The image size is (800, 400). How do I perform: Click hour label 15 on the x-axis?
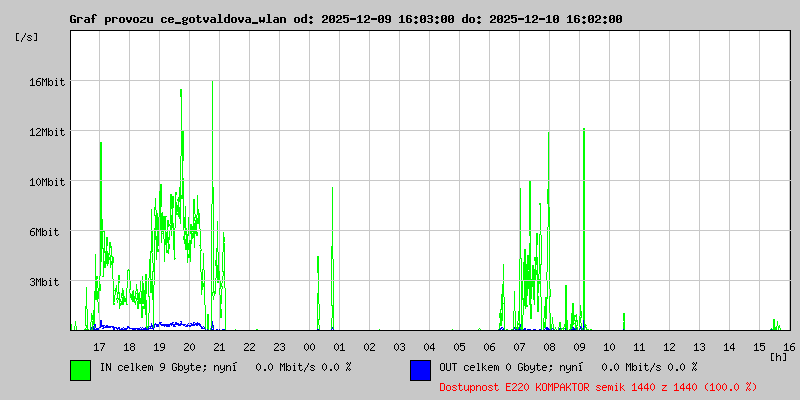pos(760,347)
